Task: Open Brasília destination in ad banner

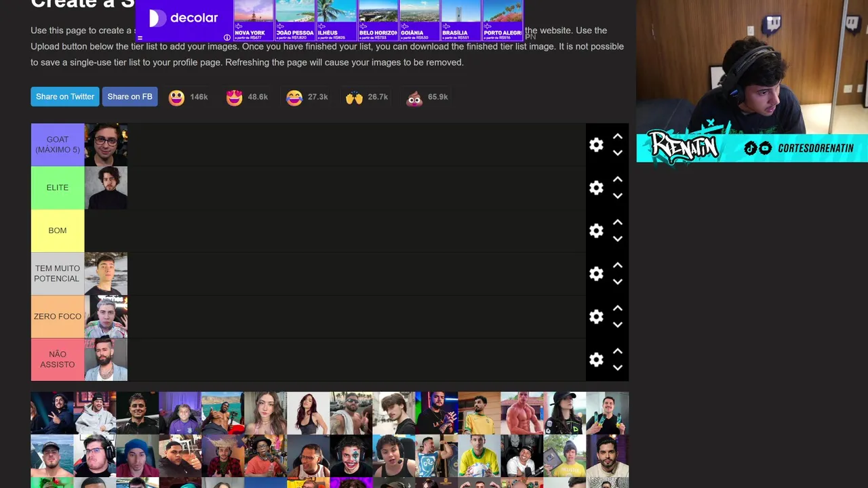Action: (460, 20)
